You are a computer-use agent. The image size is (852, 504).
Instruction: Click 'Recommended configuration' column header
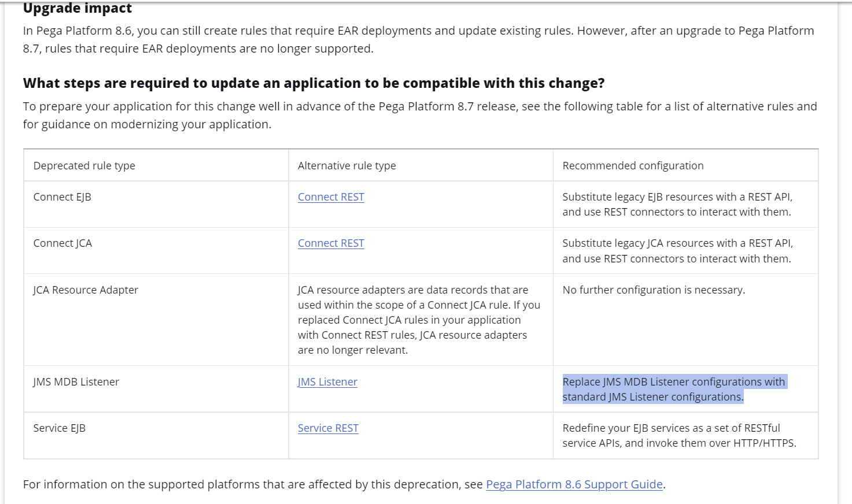point(633,166)
